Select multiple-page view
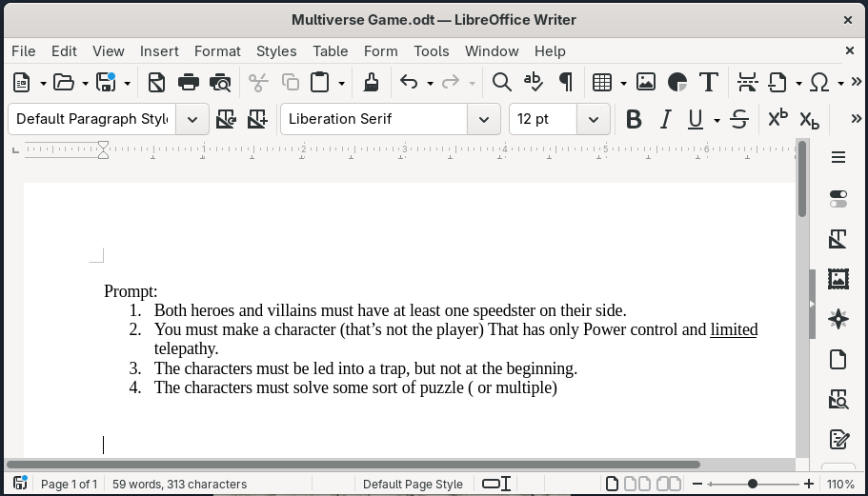 tap(637, 484)
